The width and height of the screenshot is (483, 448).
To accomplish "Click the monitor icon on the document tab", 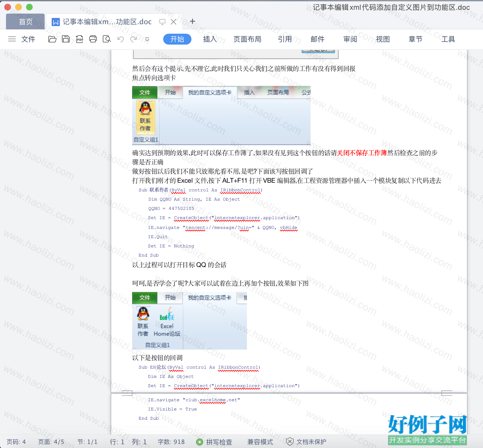I will click(162, 22).
